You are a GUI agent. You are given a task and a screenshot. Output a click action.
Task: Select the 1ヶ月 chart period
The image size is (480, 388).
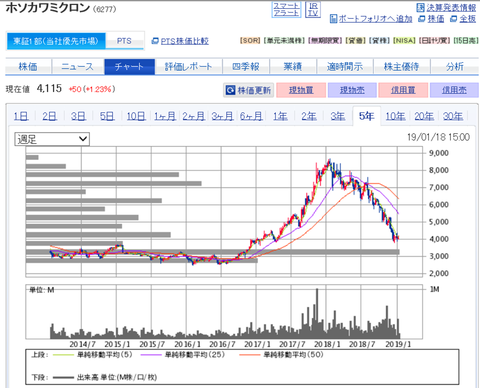tap(165, 116)
